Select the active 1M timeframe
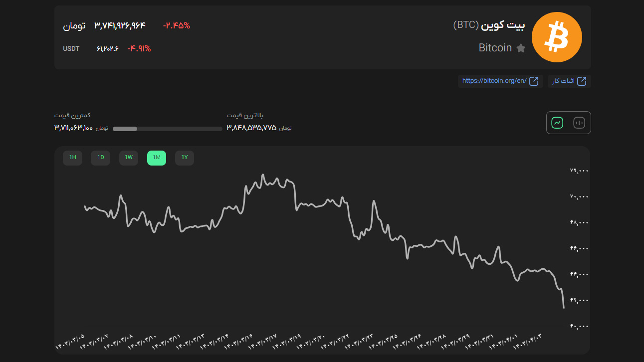 pyautogui.click(x=157, y=158)
